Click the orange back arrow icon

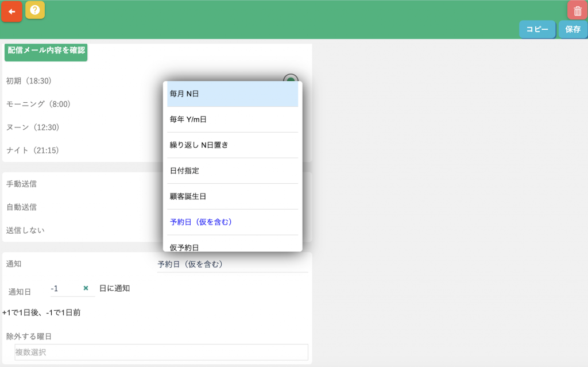click(x=11, y=11)
